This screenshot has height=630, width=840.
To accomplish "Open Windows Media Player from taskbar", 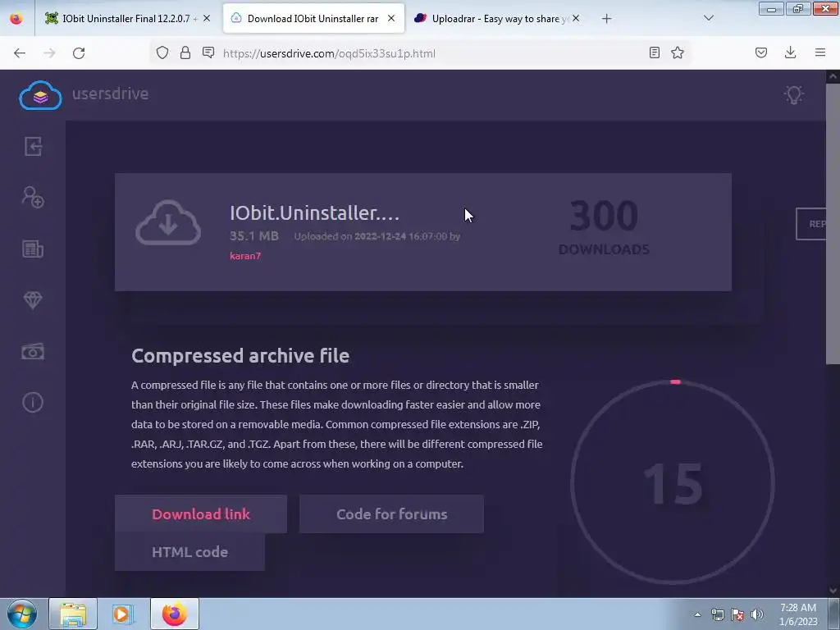I will point(123,614).
